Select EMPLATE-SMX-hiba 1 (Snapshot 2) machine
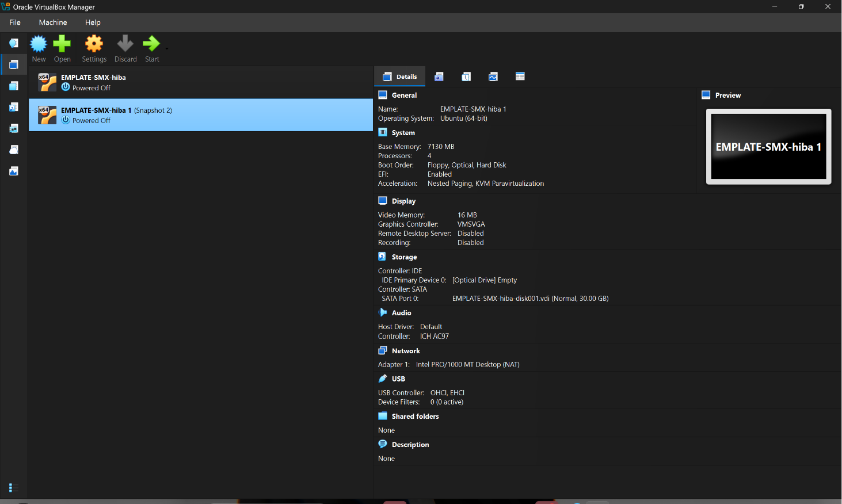This screenshot has width=842, height=504. coord(201,115)
